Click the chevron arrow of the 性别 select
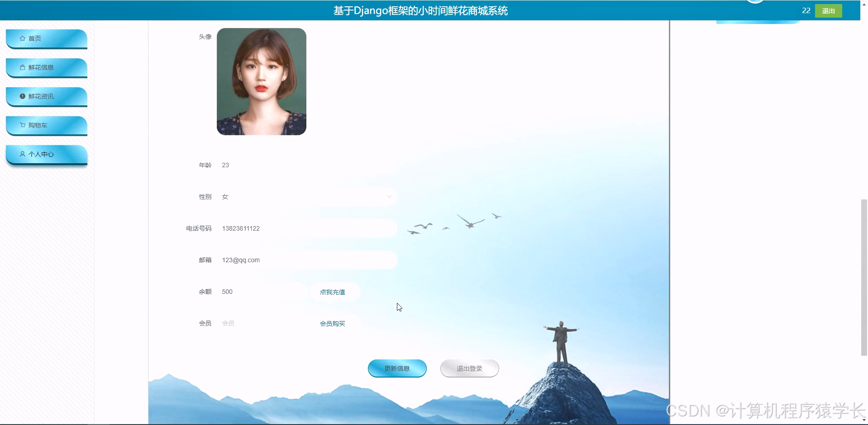This screenshot has height=425, width=868. [389, 197]
